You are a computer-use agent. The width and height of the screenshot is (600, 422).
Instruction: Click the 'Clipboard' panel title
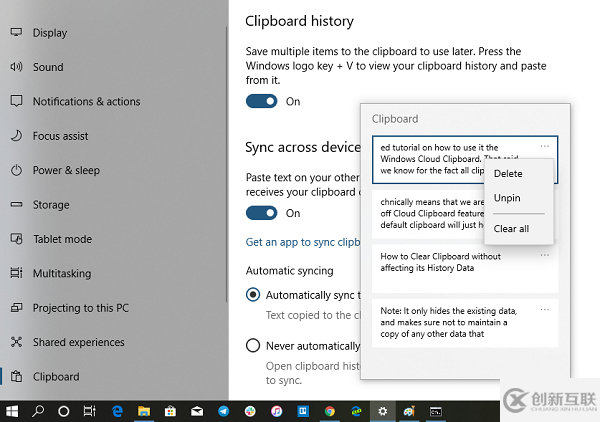395,119
